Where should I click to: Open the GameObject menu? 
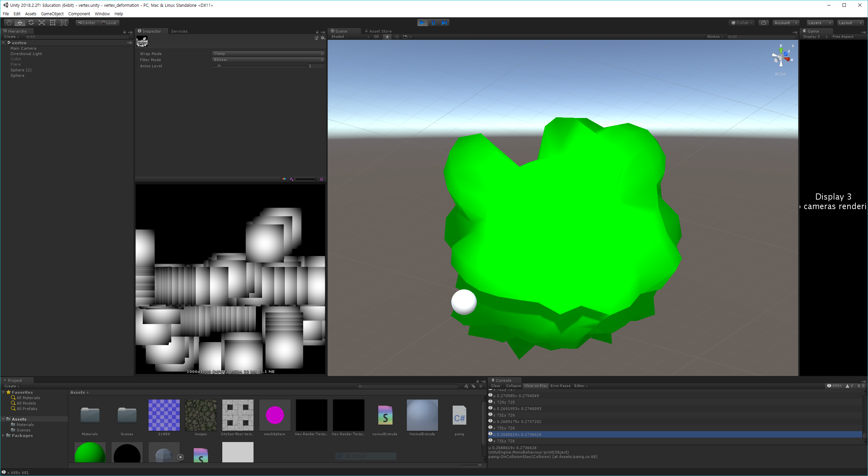52,14
